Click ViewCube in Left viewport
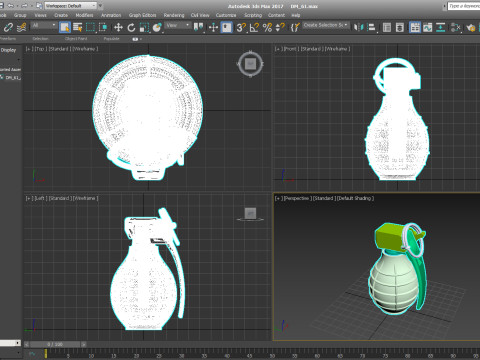The image size is (480, 360). click(250, 214)
